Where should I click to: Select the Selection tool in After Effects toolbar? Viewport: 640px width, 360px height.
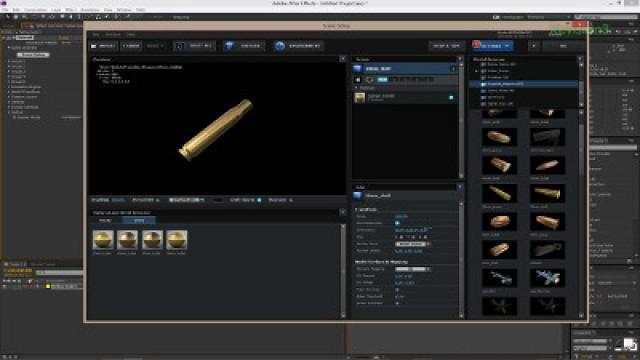pos(7,17)
